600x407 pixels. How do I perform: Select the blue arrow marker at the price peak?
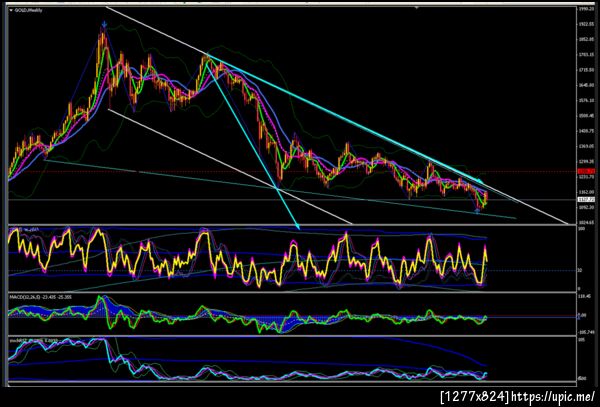(x=104, y=25)
